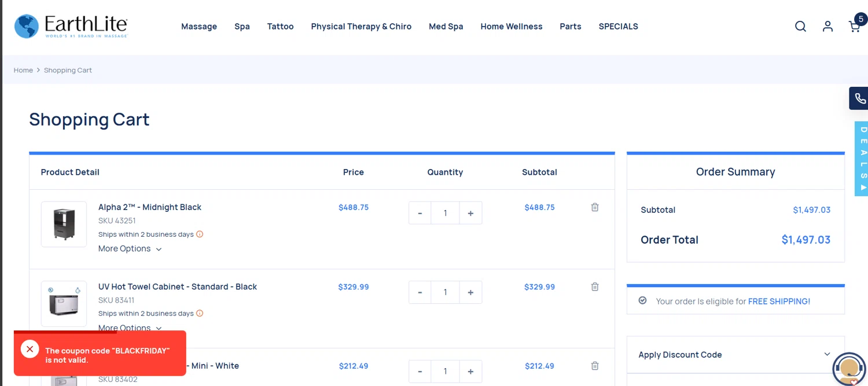This screenshot has height=386, width=868.
Task: Click the $329.99 unit price
Action: 354,287
